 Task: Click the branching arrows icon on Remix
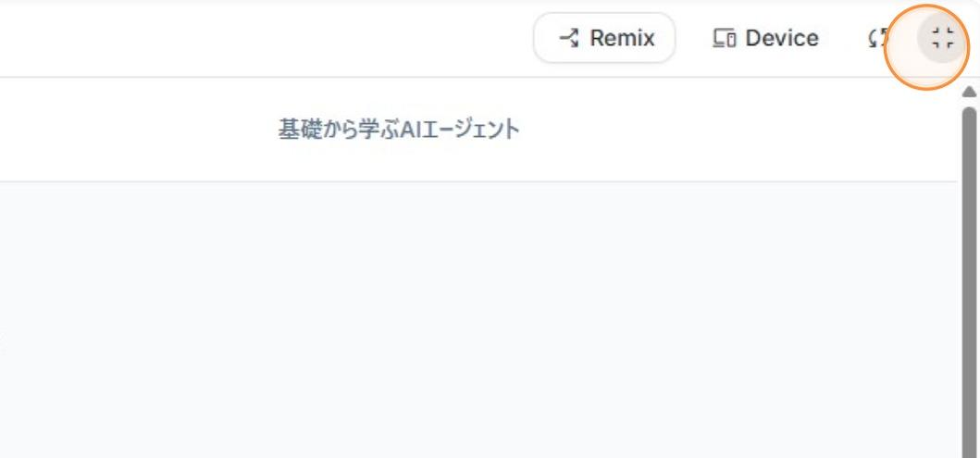[569, 38]
